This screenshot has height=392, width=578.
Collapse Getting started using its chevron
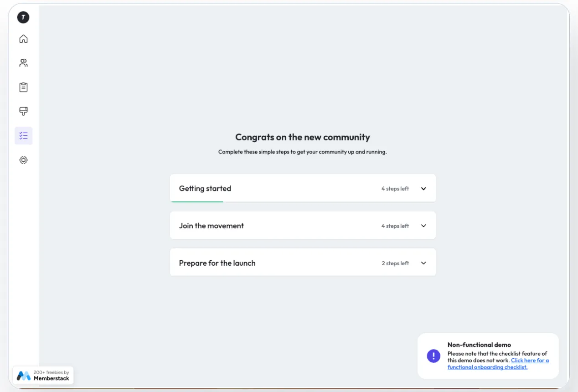tap(423, 188)
